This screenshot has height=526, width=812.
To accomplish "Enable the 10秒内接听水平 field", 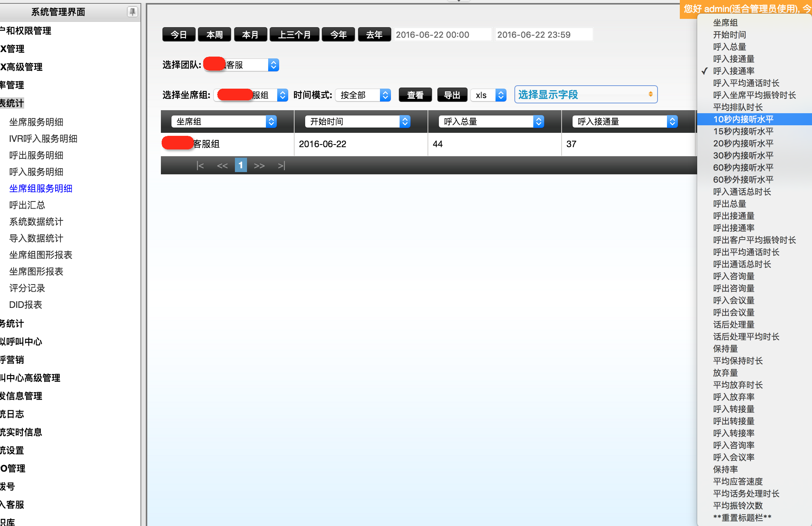I will coord(743,119).
